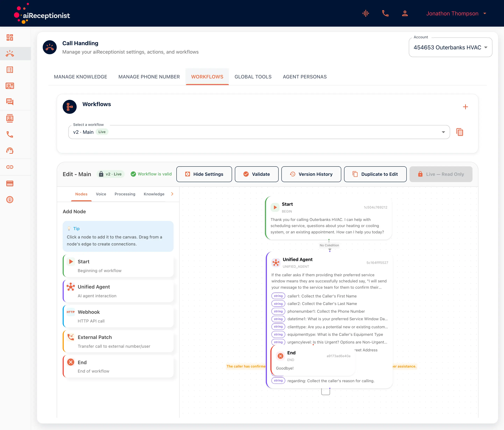Screen dimensions: 504x430
Task: Select the Voice settings tab
Action: (x=101, y=194)
